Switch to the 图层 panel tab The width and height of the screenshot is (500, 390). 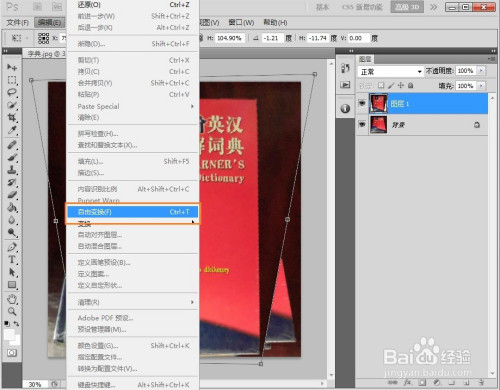[x=365, y=59]
